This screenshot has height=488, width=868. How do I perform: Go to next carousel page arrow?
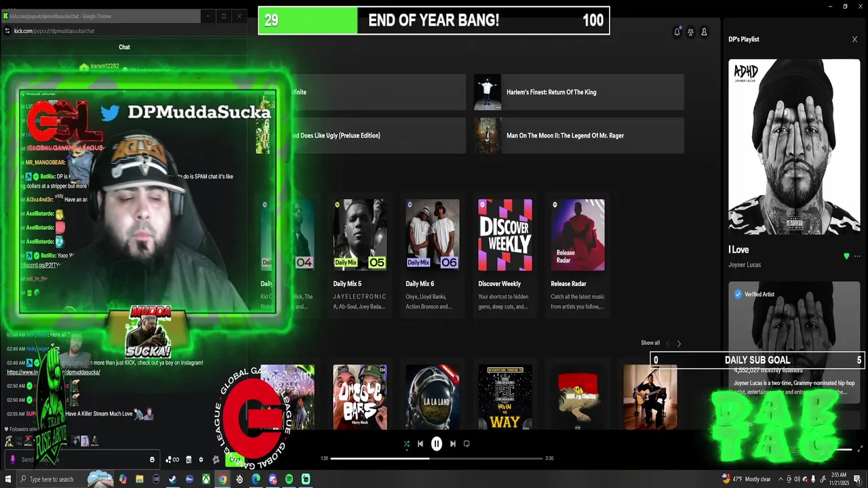[x=679, y=344]
